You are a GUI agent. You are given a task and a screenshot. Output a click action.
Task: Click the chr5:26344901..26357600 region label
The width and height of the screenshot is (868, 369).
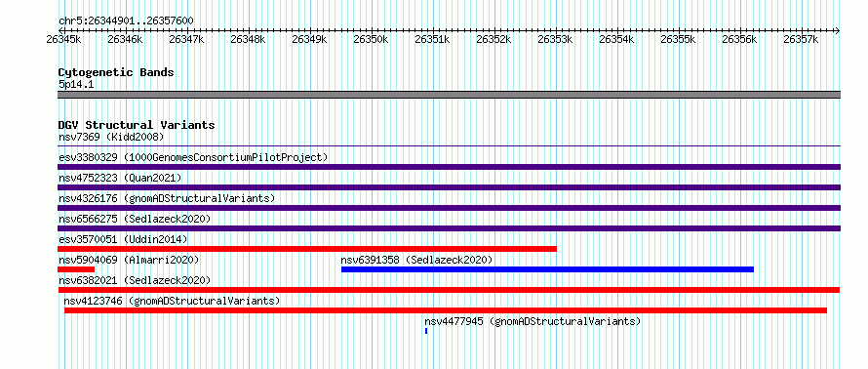[126, 20]
